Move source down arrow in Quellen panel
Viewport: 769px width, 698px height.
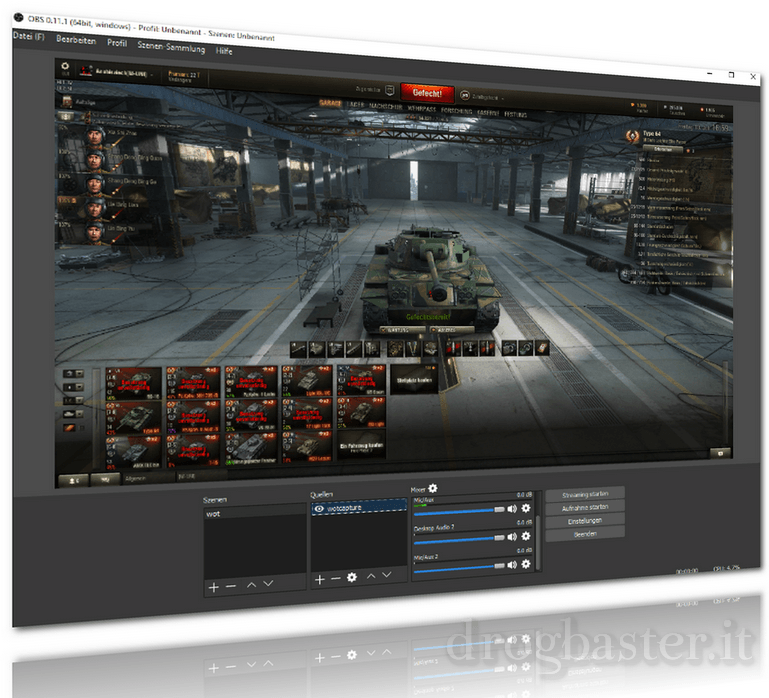tap(387, 574)
